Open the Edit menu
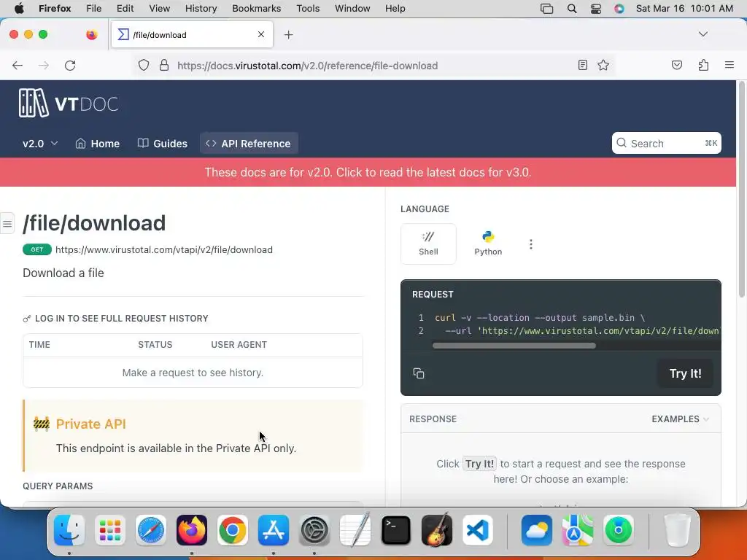747x560 pixels. (125, 9)
